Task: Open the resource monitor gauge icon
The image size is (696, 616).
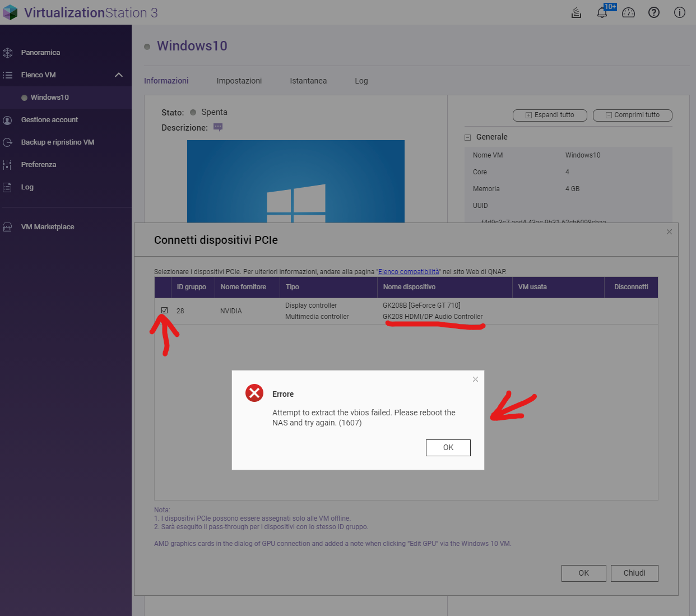Action: click(x=628, y=12)
